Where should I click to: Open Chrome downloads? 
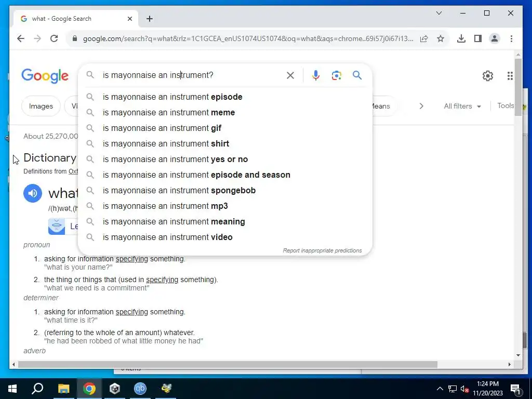click(461, 38)
